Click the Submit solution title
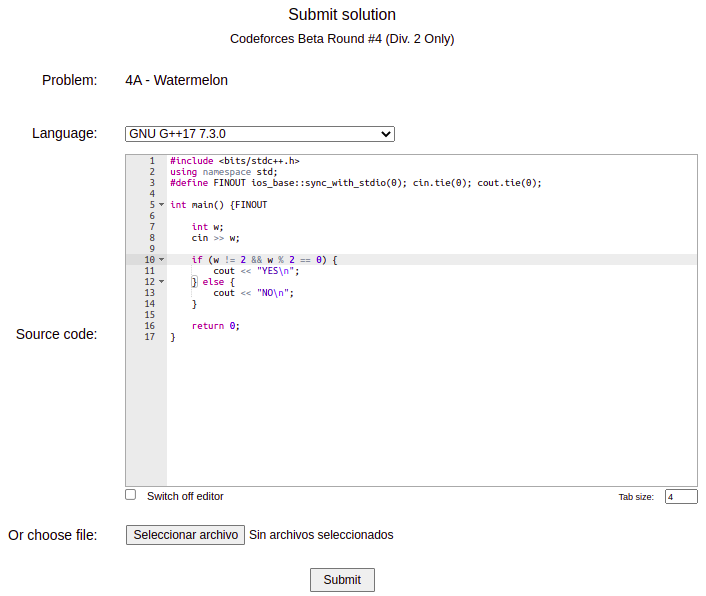Screen dimensions: 706x596 point(342,14)
